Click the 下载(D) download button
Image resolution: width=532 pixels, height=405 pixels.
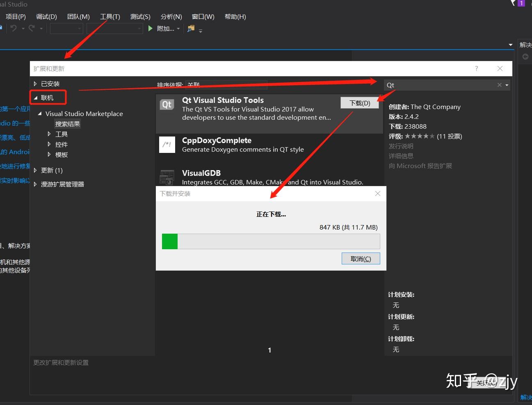360,103
